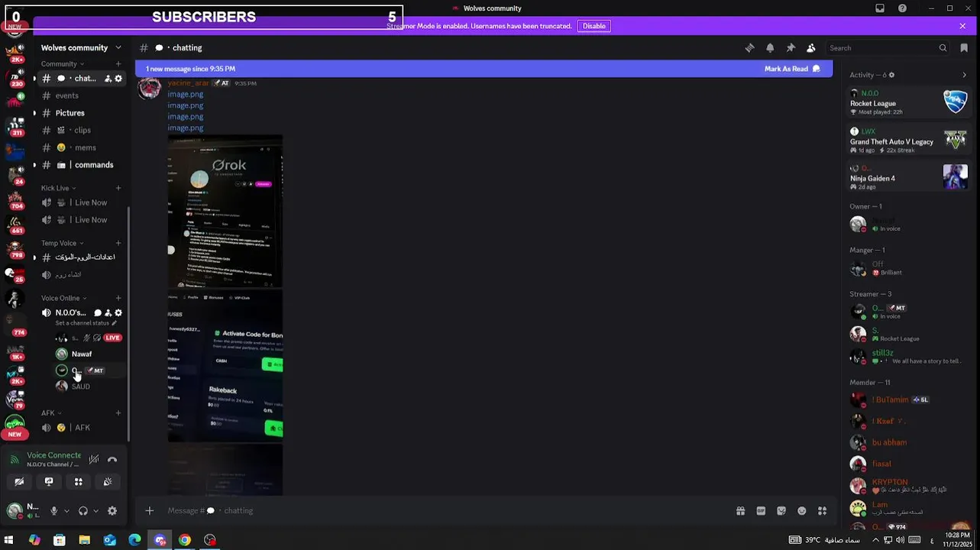Screen dimensions: 980x550
Task: Deafen with the headphones icon
Action: 82,511
